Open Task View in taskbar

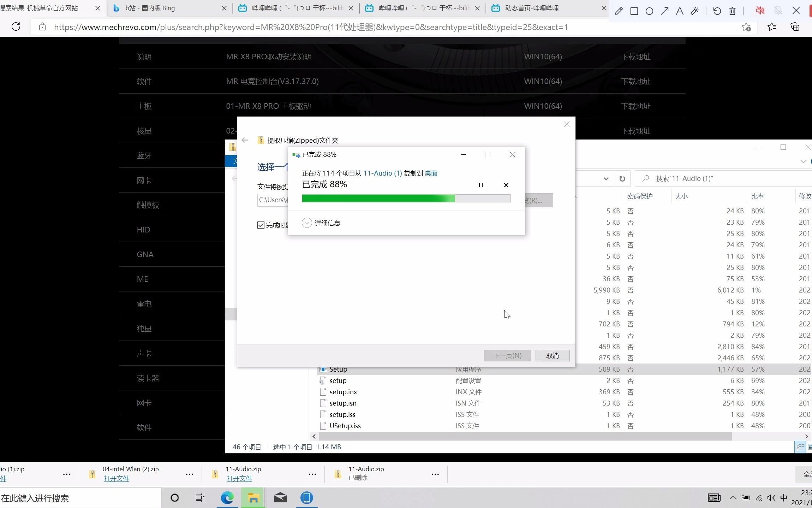pyautogui.click(x=200, y=498)
